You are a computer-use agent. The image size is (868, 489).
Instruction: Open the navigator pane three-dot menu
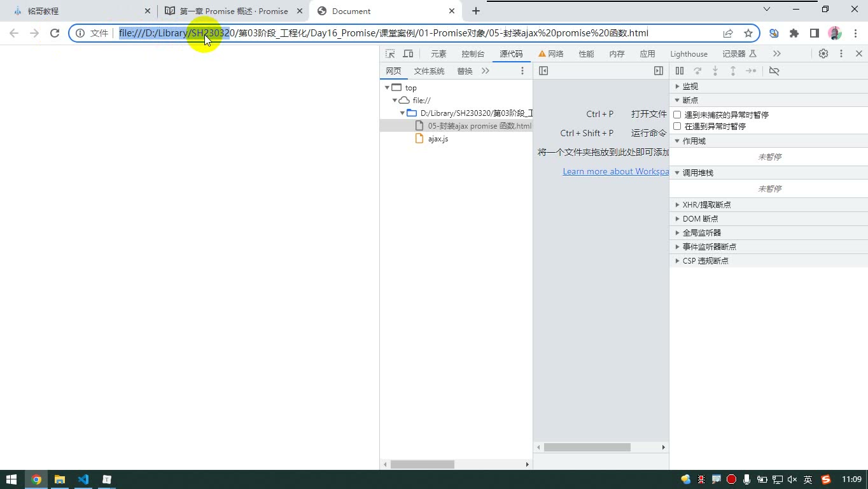coord(522,71)
